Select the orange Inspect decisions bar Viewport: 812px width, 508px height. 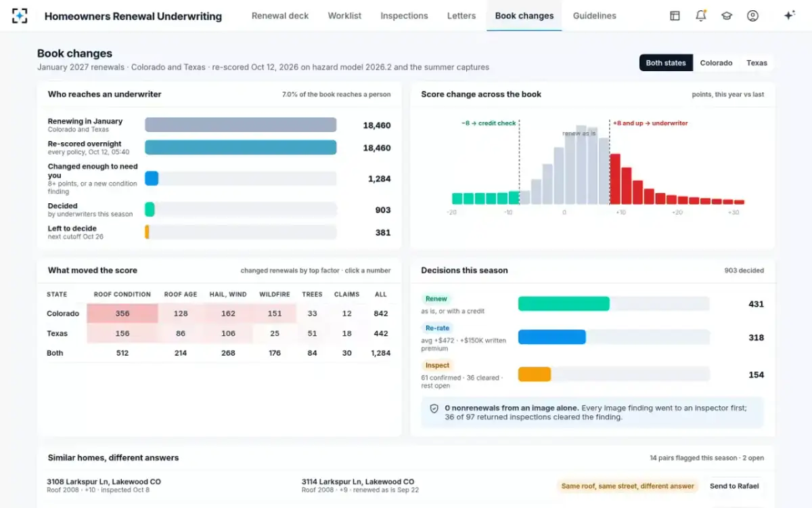535,375
